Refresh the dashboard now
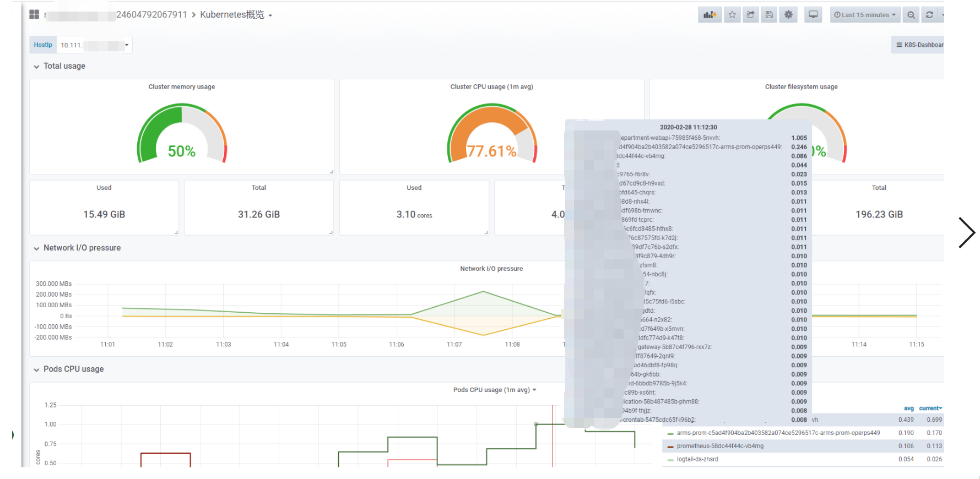 click(x=930, y=15)
